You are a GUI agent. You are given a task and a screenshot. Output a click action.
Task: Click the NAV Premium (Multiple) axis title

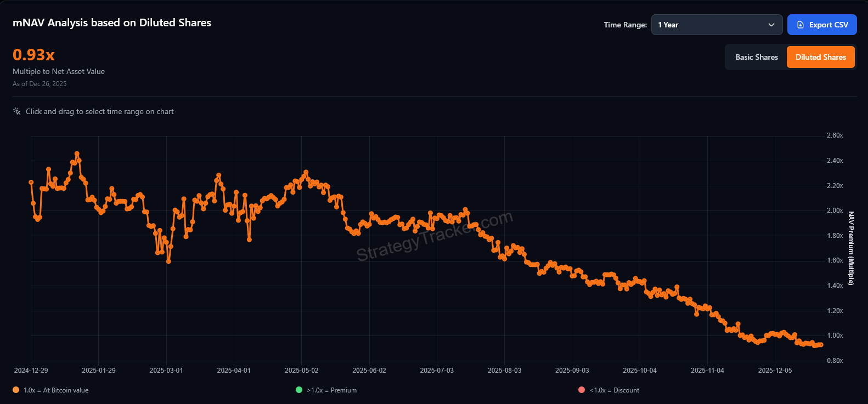point(851,248)
